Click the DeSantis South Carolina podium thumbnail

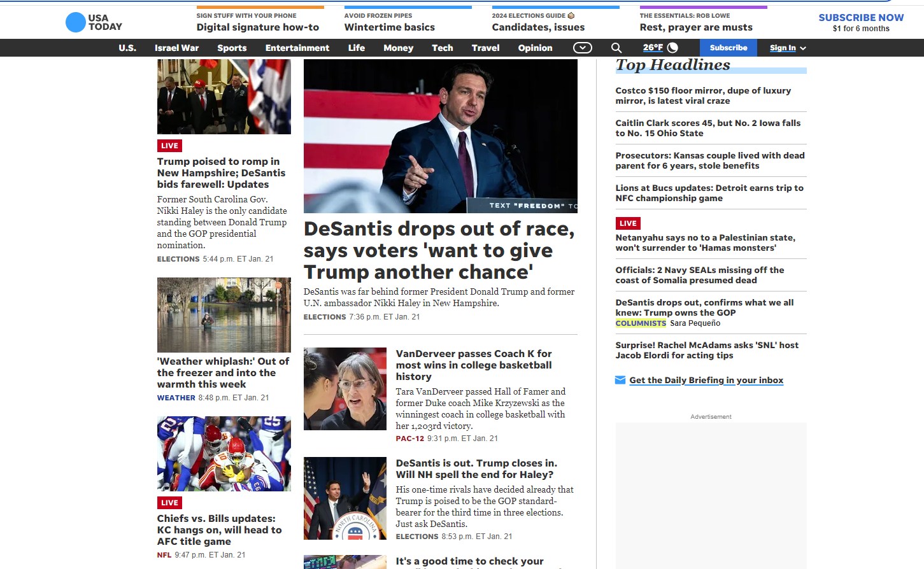coord(345,498)
